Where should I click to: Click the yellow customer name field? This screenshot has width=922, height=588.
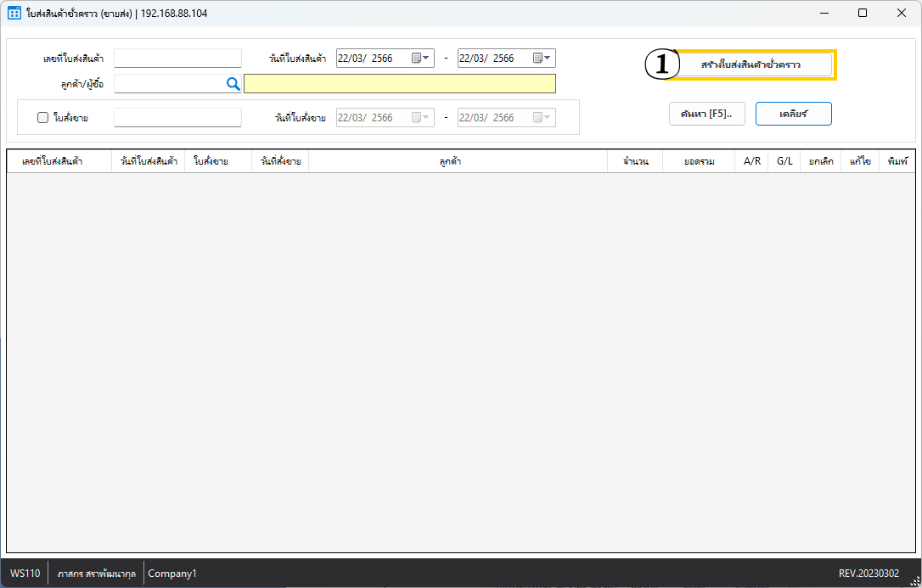pyautogui.click(x=399, y=83)
